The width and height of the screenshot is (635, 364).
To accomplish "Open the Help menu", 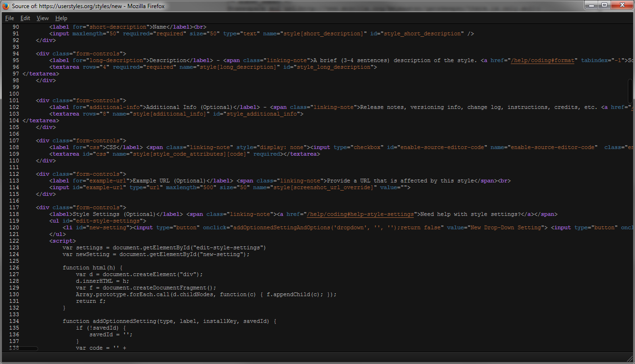I will [x=61, y=18].
